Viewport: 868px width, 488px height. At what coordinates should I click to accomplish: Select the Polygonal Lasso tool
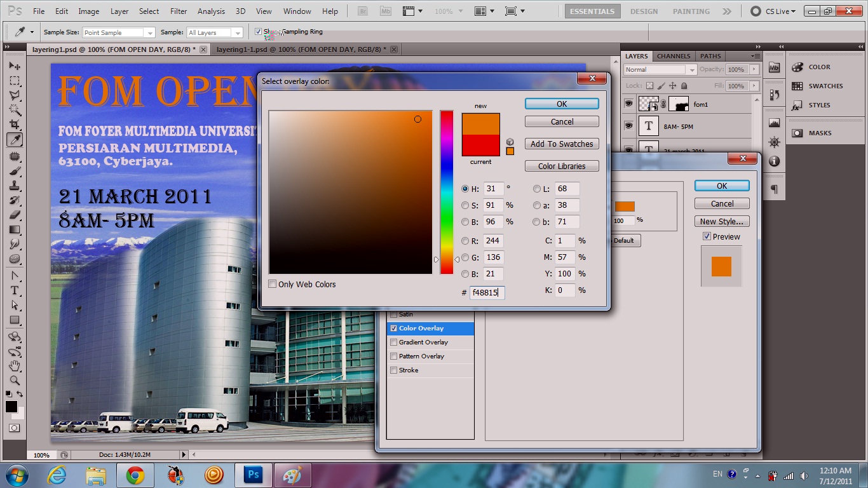[x=15, y=95]
